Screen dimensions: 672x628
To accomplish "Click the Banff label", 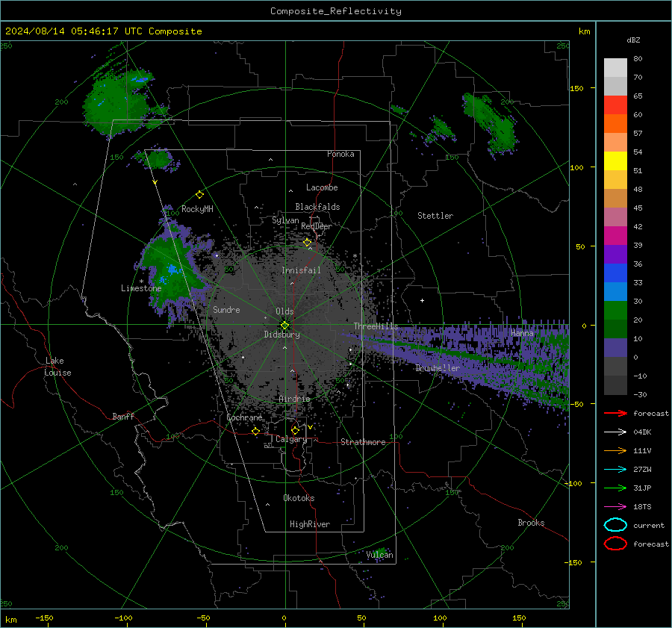I will (x=123, y=416).
